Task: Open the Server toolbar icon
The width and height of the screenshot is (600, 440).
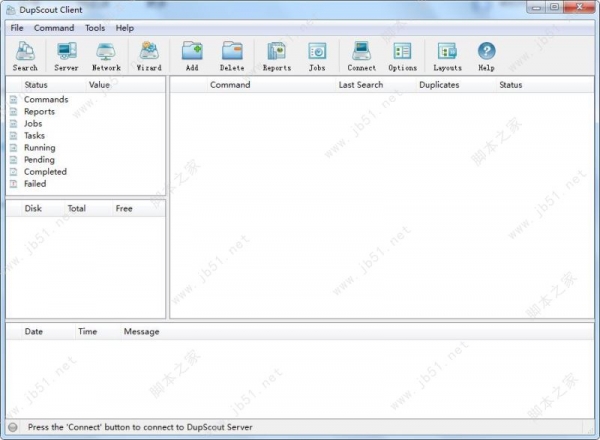Action: (x=67, y=51)
